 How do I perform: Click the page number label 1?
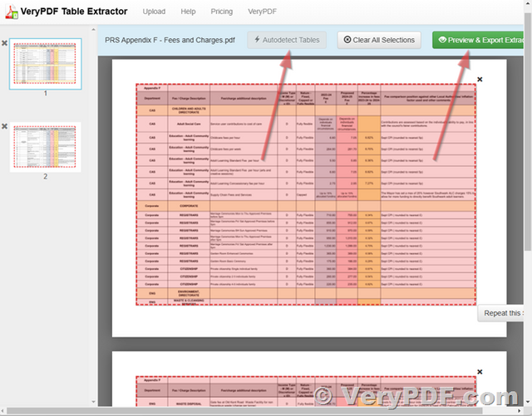point(46,93)
